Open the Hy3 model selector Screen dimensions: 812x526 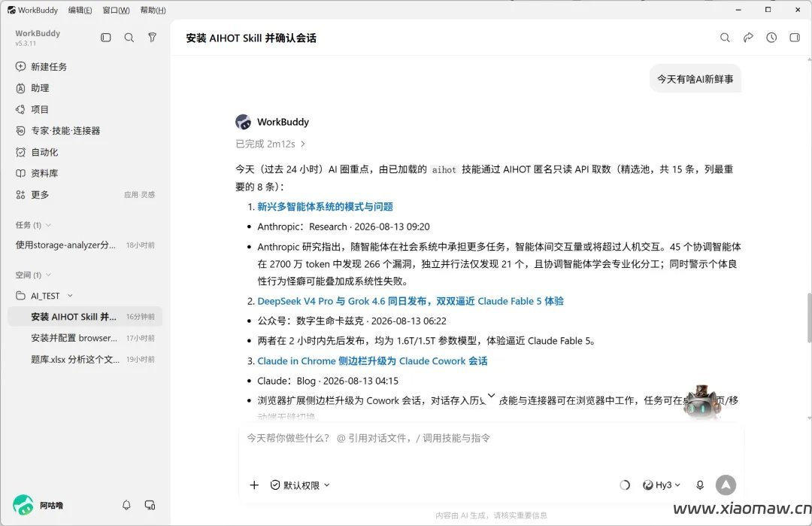[662, 485]
